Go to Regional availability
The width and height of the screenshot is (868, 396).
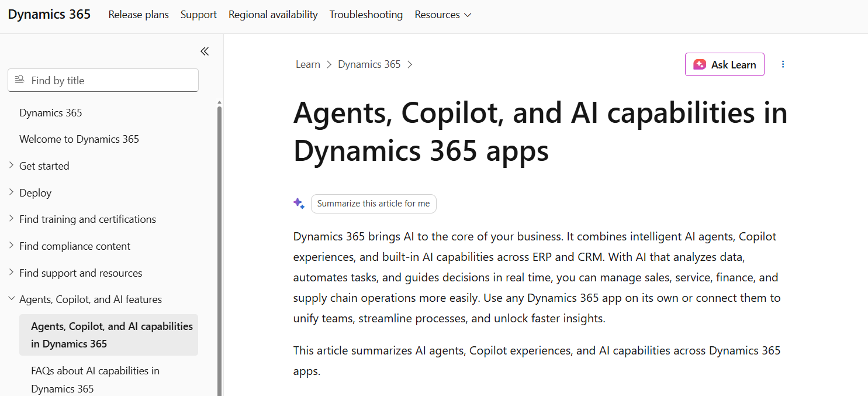273,15
